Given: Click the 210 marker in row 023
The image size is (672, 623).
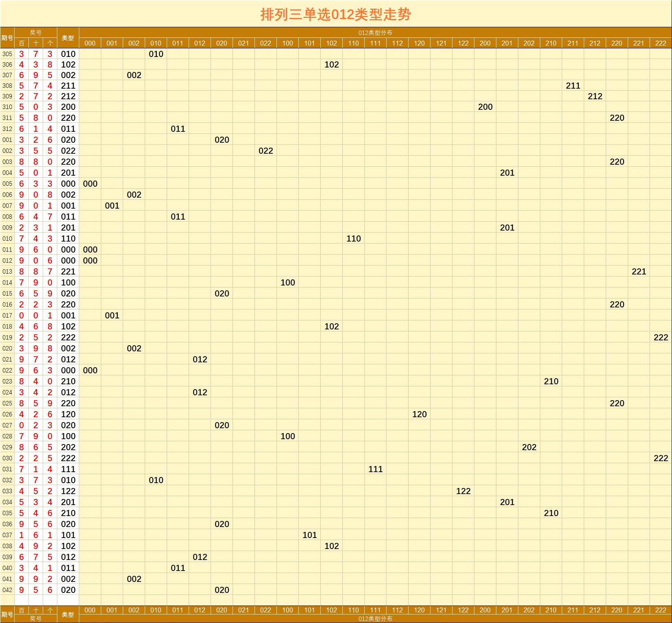Looking at the screenshot, I should [x=551, y=381].
